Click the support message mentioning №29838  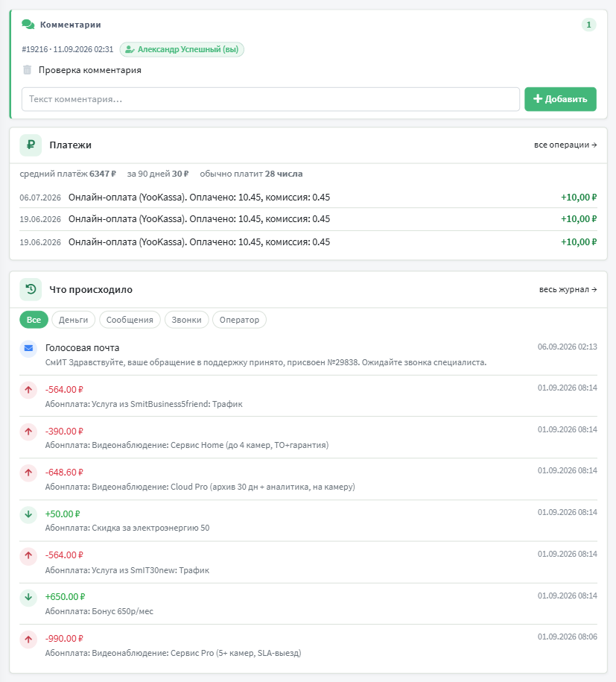[x=266, y=362]
